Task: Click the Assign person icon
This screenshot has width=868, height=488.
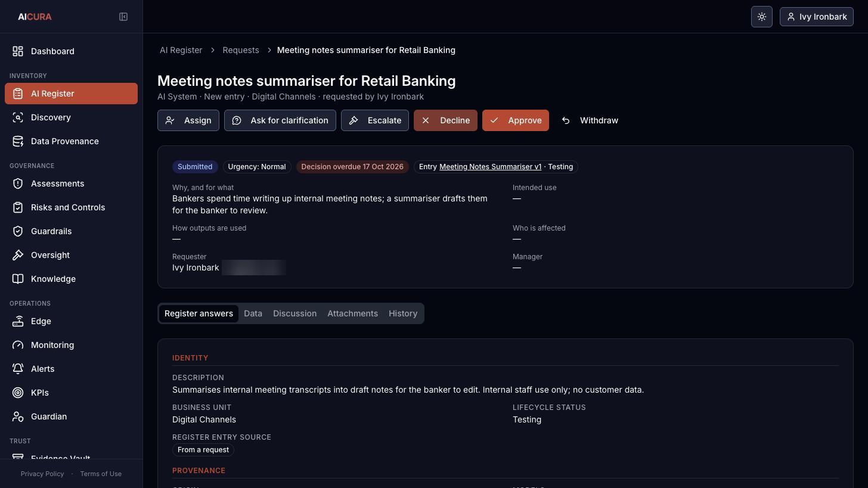Action: 170,120
